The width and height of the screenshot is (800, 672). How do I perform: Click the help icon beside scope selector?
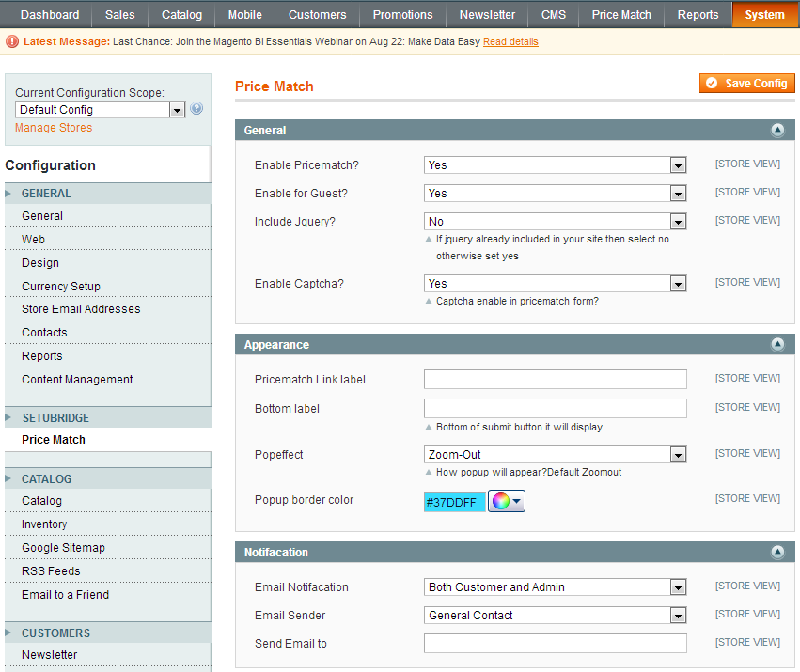(x=196, y=109)
